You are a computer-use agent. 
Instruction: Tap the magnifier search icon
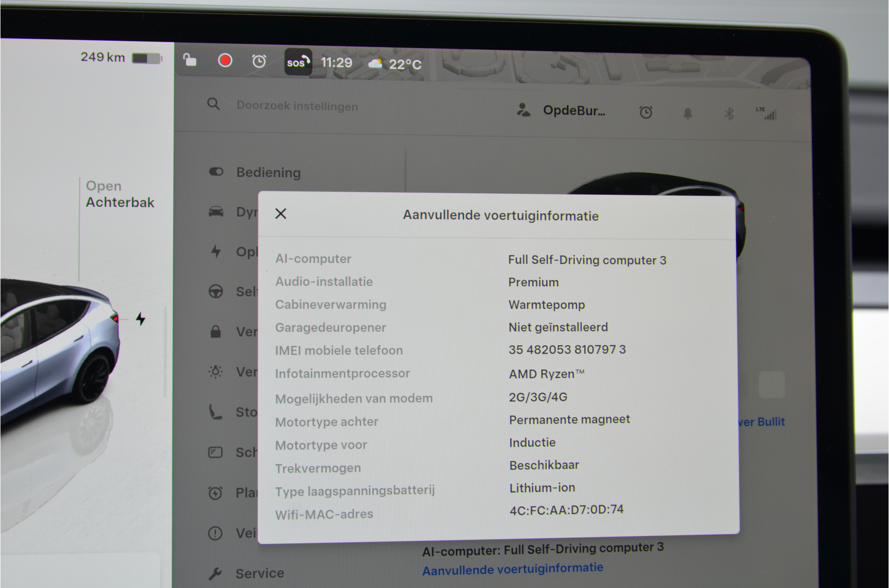tap(213, 104)
